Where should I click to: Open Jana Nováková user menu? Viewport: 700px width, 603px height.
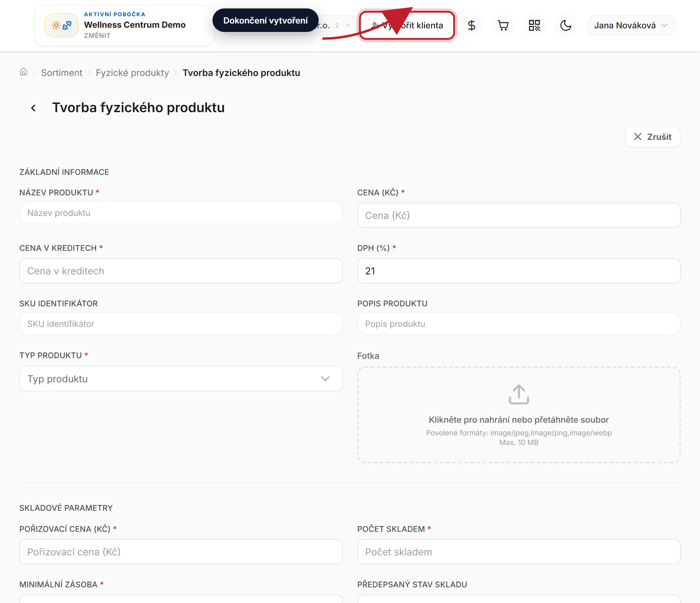pyautogui.click(x=631, y=25)
